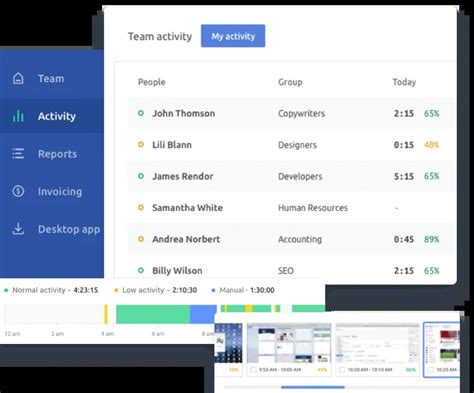The image size is (474, 393).
Task: Select the yellow marker near 4 am
Action: (106, 314)
